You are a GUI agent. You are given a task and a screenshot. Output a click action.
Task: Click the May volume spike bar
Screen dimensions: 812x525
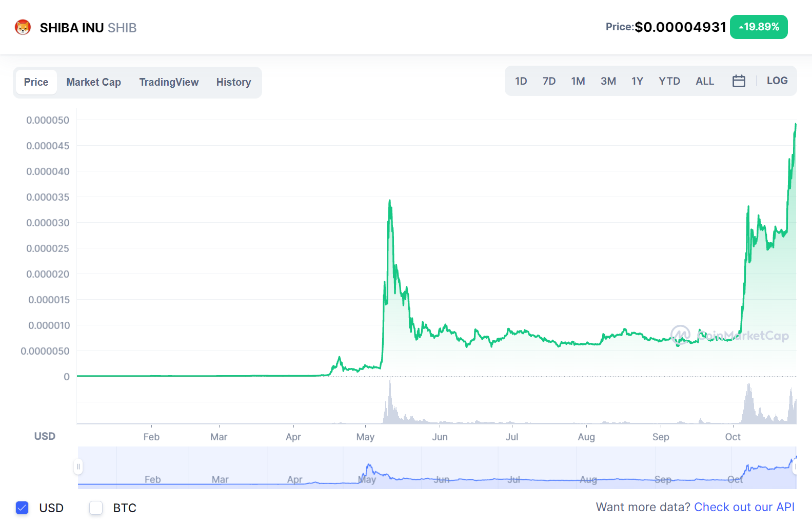click(390, 400)
